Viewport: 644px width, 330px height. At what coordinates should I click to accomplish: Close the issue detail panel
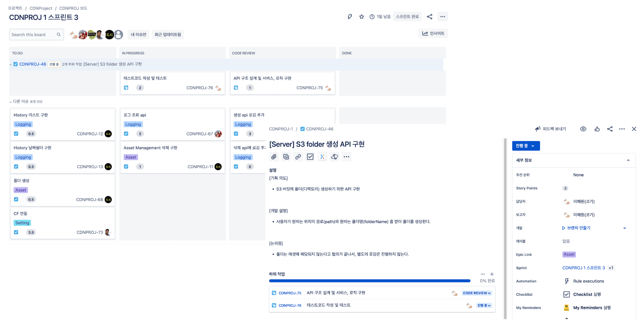634,129
